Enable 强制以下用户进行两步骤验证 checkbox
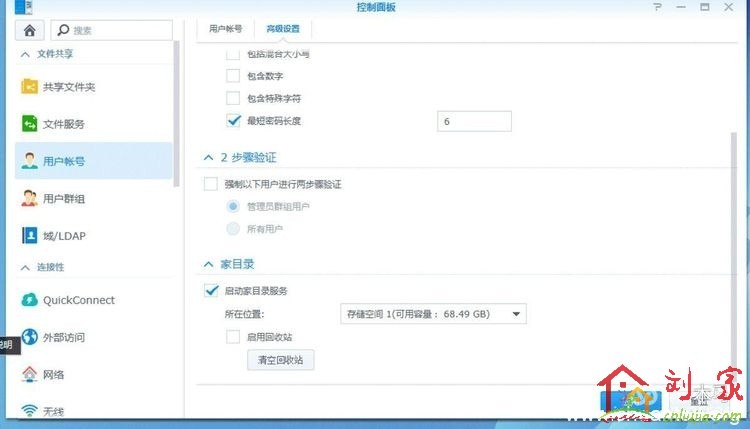The height and width of the screenshot is (429, 750). tap(211, 184)
